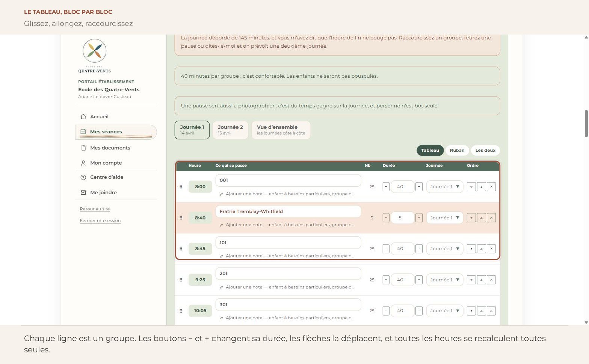Increase Fratrie Tremblay-Whitfield duration
The width and height of the screenshot is (589, 364).
[x=419, y=218]
